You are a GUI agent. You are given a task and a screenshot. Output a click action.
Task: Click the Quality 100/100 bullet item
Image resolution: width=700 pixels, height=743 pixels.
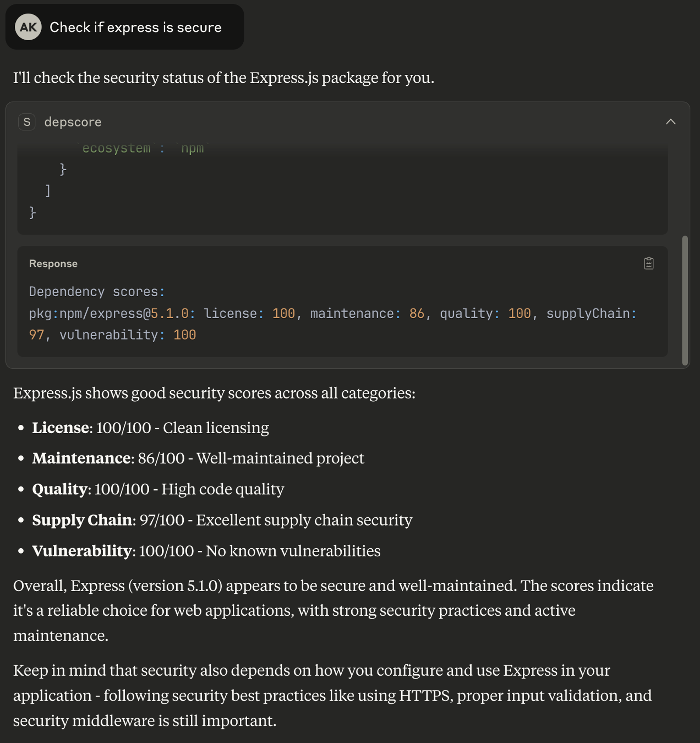[158, 489]
